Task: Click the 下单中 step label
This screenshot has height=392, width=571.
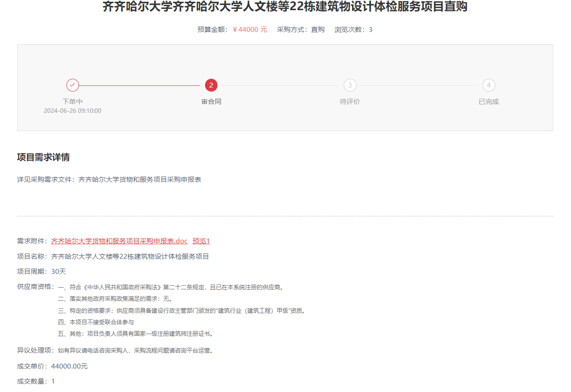Action: (x=73, y=102)
